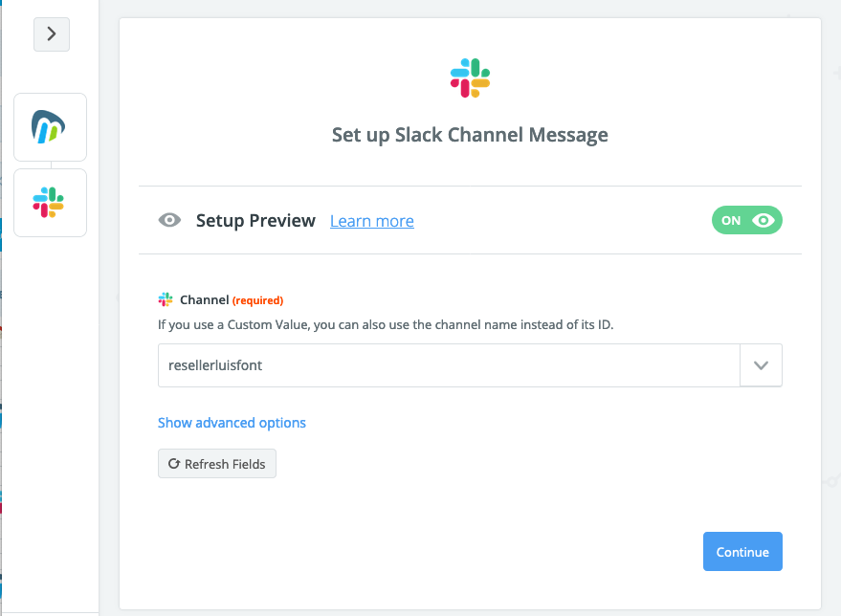This screenshot has height=616, width=841.
Task: Click the Setup Preview heading text
Action: [255, 221]
